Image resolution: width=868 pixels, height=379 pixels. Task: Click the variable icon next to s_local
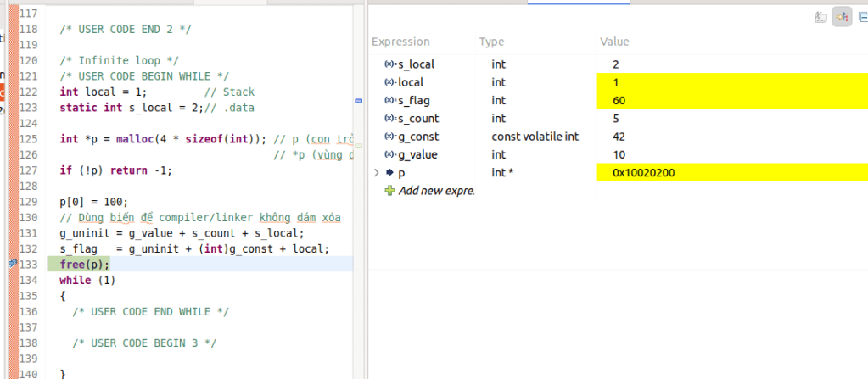pos(390,64)
